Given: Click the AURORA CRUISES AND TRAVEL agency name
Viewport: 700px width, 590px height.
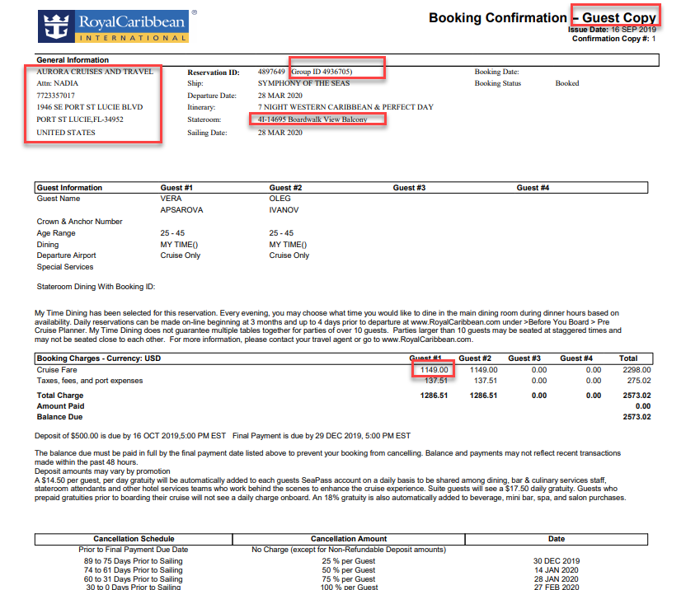Looking at the screenshot, I should pos(95,72).
